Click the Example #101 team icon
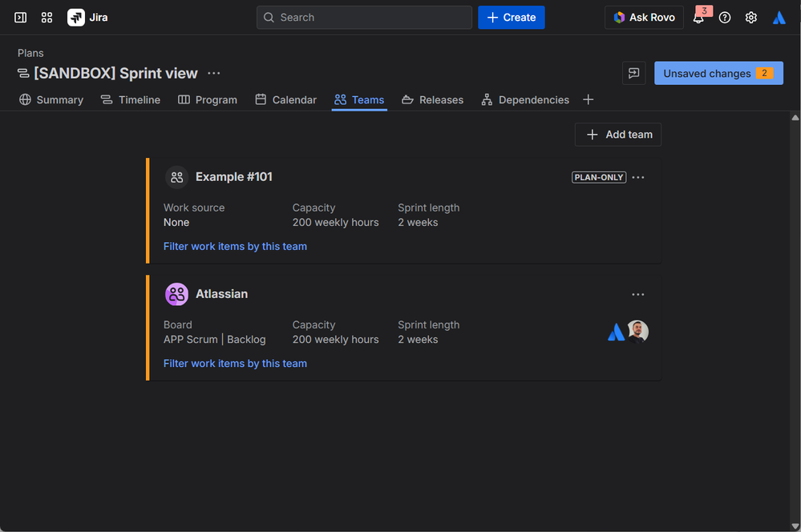801x532 pixels. point(176,177)
